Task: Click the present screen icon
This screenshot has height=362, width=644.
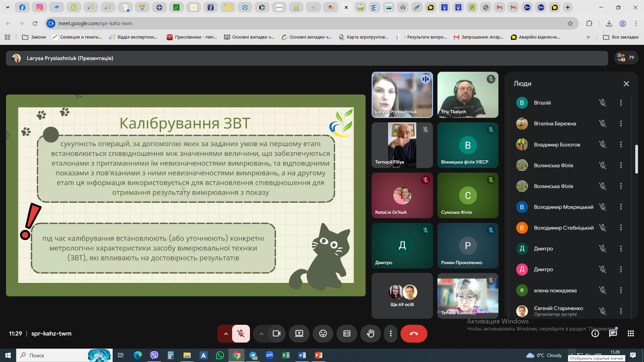Action: pos(299,334)
